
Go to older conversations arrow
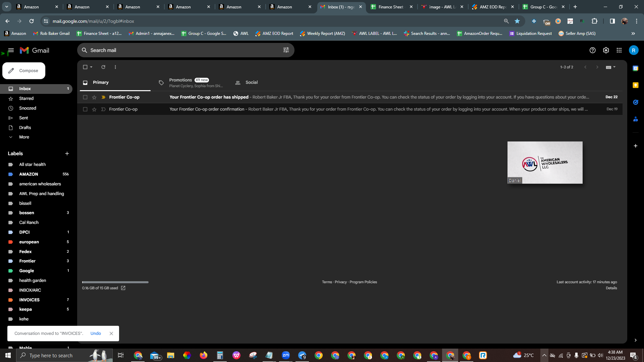point(597,67)
